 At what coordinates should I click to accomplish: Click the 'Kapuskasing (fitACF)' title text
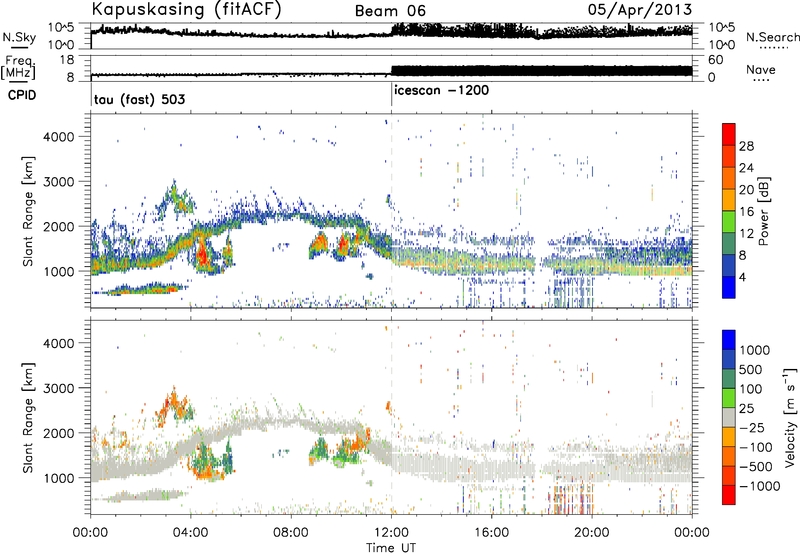(187, 9)
